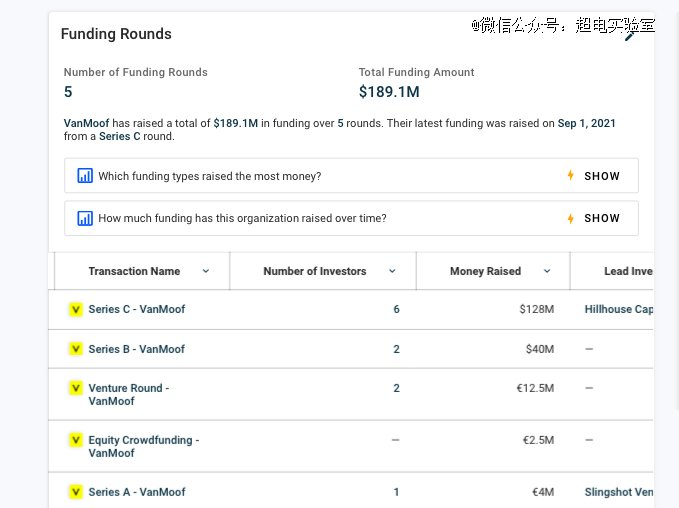Viewport: 679px width, 508px height.
Task: Open the Series A - VanMoof transaction
Action: (x=137, y=492)
